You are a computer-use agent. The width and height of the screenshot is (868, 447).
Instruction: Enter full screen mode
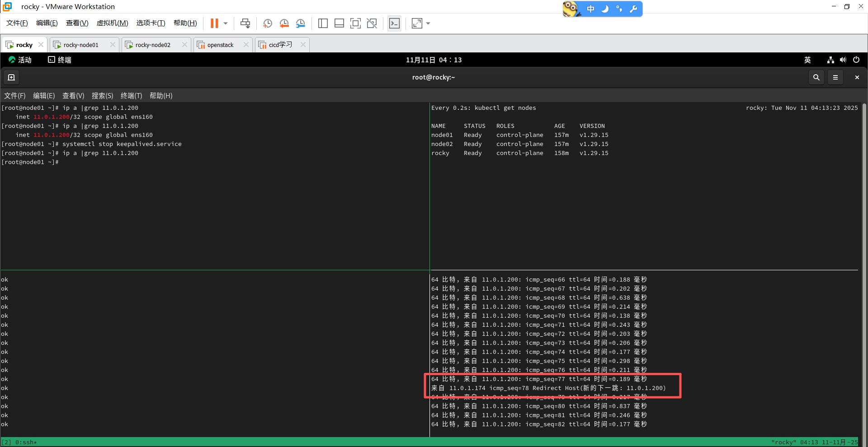tap(355, 23)
